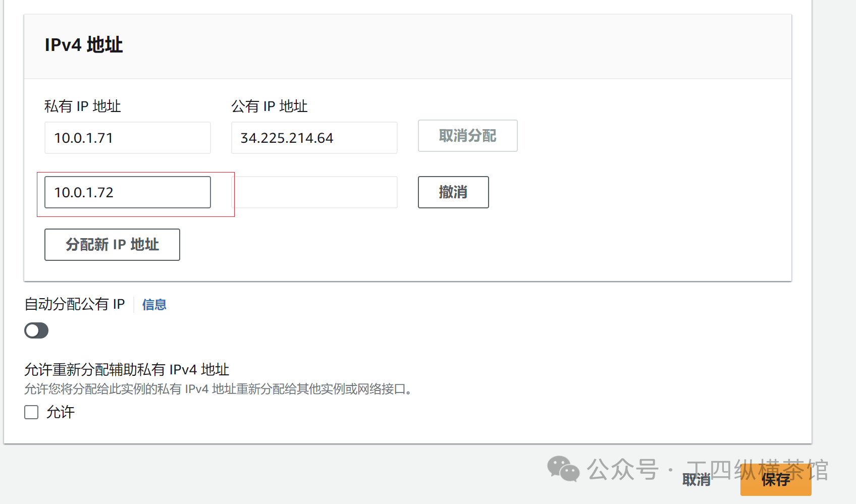Click the WeChat logo in the watermark

point(563,469)
